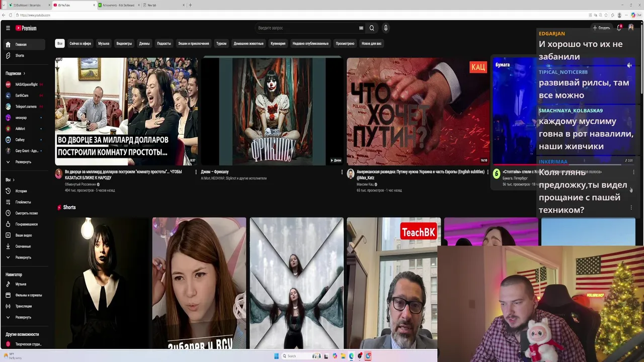Open the EarthCam subscription channel
Viewport: 644px width, 362px height.
click(x=23, y=96)
